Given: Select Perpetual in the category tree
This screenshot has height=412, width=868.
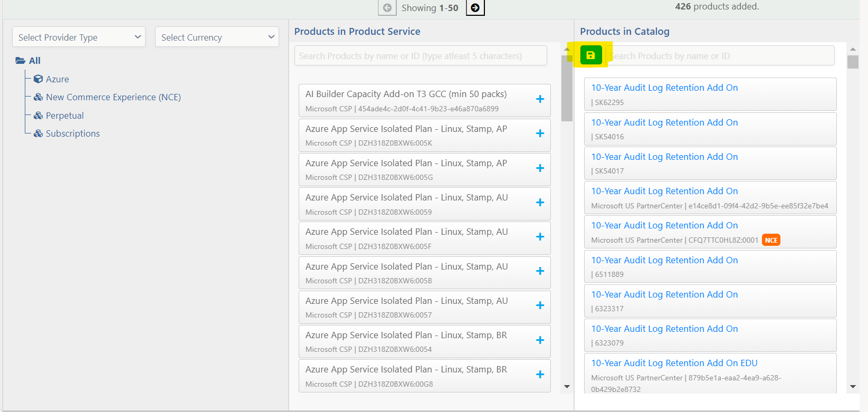Looking at the screenshot, I should point(65,116).
